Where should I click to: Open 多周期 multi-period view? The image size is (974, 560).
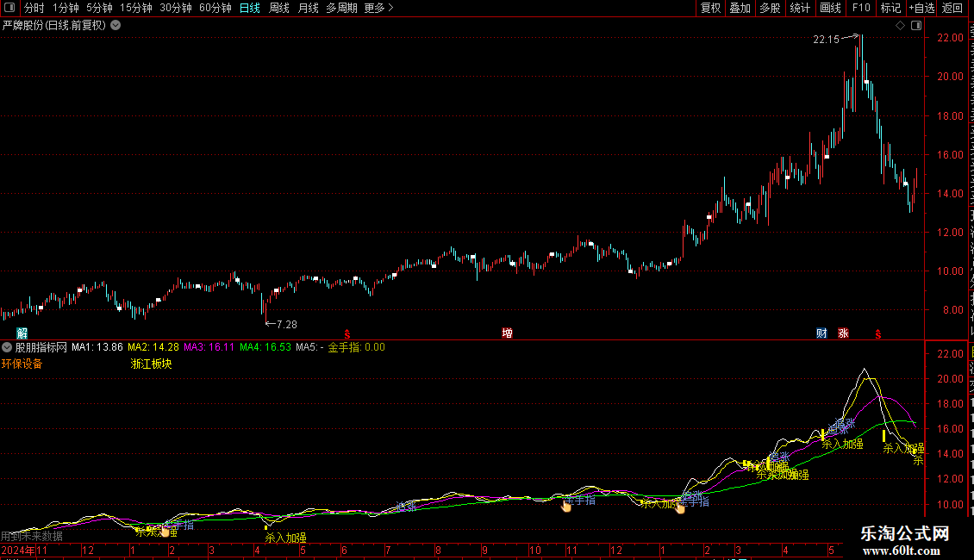(x=341, y=8)
